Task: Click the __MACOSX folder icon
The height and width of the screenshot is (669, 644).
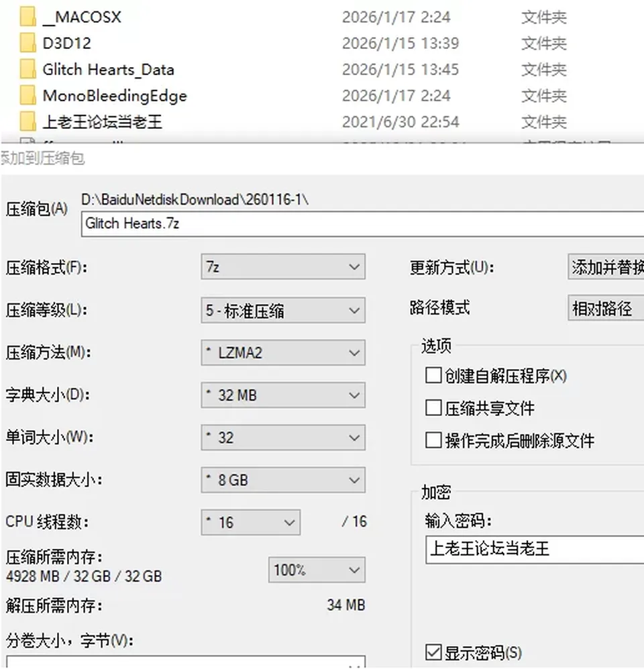Action: (x=28, y=17)
